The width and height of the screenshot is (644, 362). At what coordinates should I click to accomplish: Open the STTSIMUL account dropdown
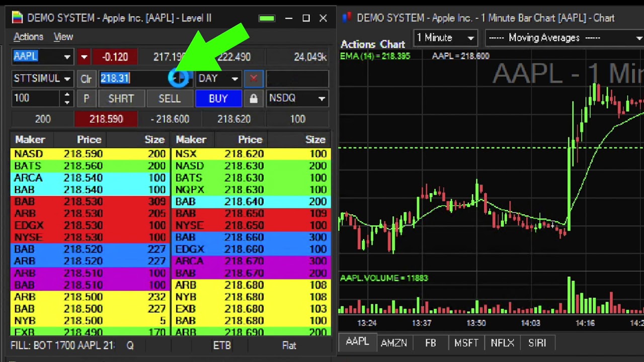point(67,78)
